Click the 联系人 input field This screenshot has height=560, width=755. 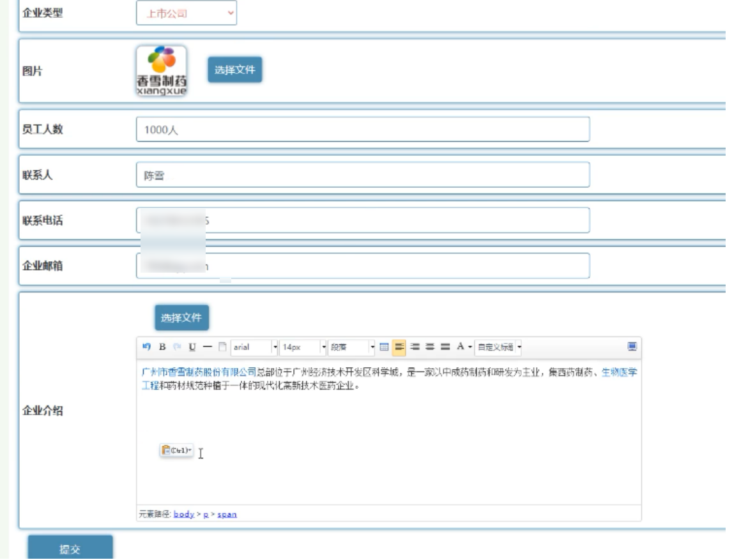tap(363, 174)
